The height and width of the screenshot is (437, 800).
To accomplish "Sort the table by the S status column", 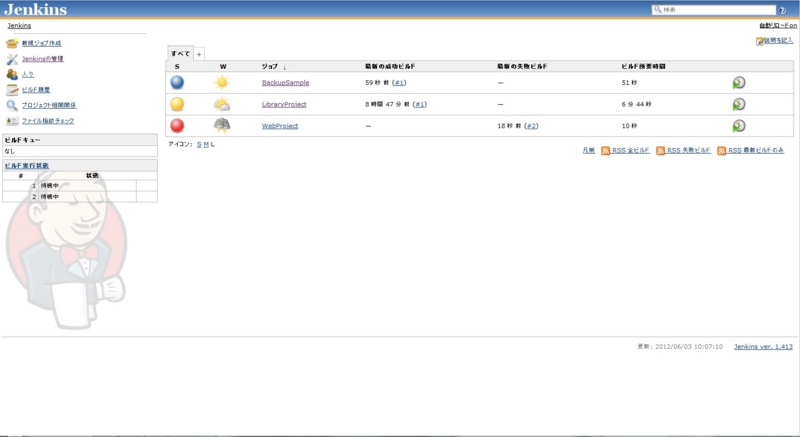I will click(x=177, y=66).
